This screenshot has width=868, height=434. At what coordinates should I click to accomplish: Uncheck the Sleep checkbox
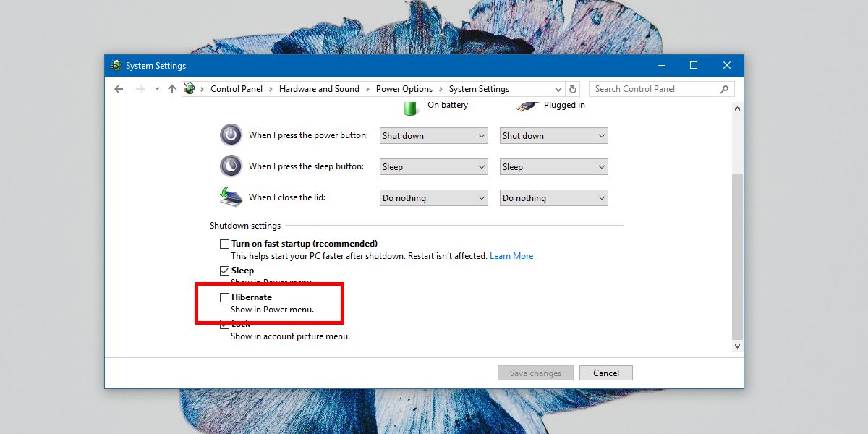[225, 271]
